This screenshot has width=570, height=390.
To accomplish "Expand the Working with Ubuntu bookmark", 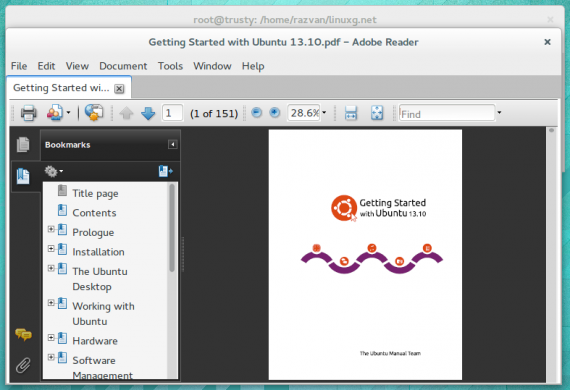I will pyautogui.click(x=51, y=303).
